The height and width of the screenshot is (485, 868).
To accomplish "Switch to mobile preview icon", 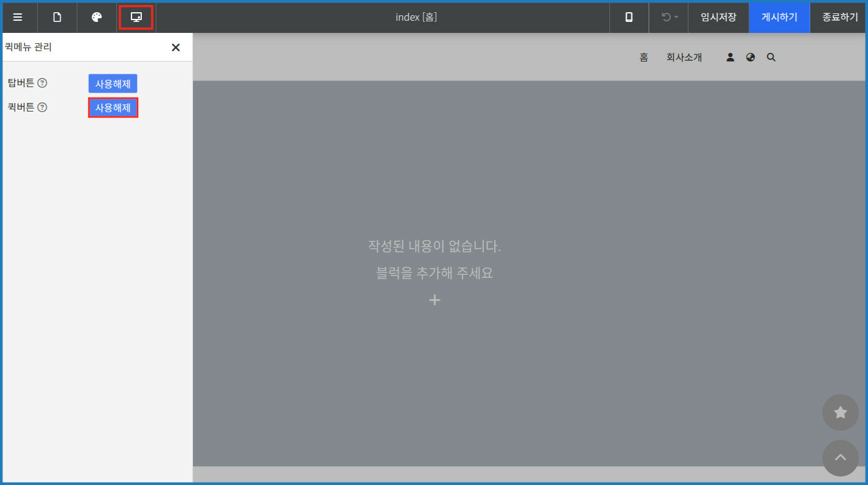I will tap(629, 17).
